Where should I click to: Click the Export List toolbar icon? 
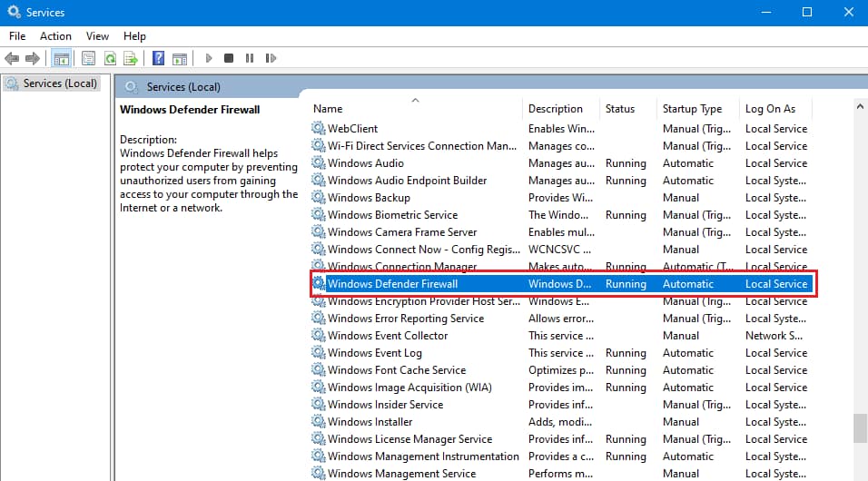(x=131, y=58)
